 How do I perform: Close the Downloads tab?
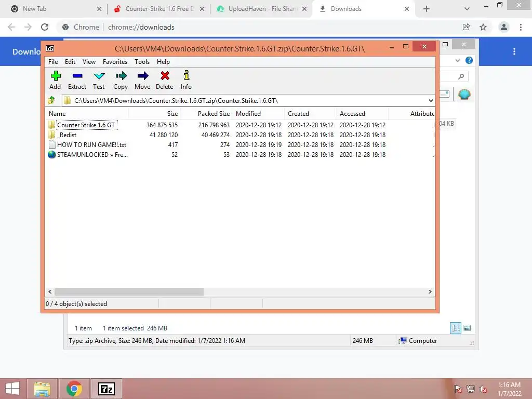[x=407, y=9]
